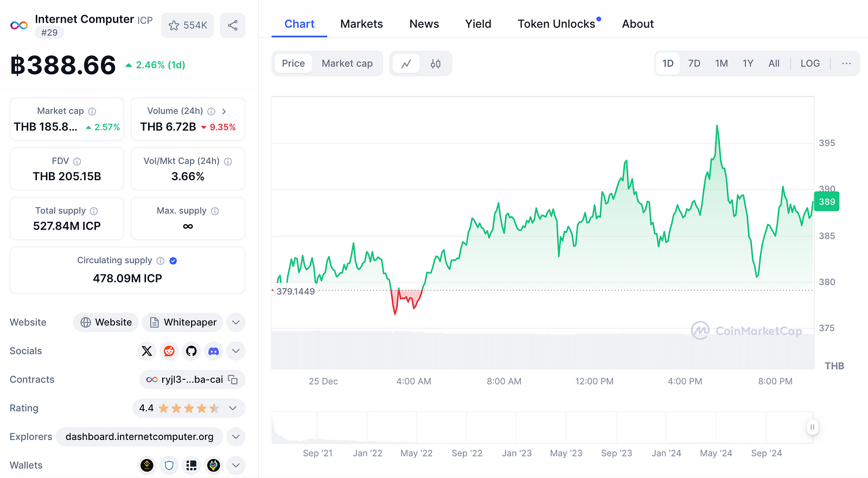This screenshot has width=868, height=478.
Task: Expand the Wallets dropdown chevron
Action: 236,465
